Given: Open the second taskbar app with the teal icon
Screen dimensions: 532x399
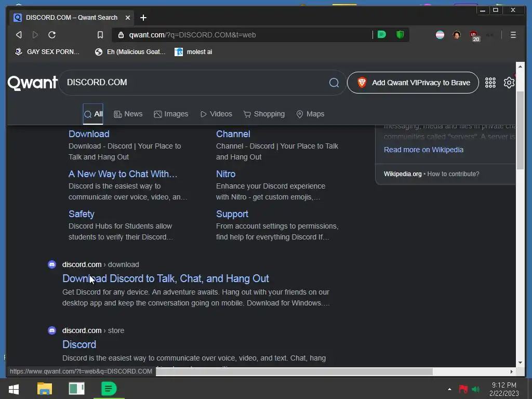Looking at the screenshot, I should (x=76, y=389).
